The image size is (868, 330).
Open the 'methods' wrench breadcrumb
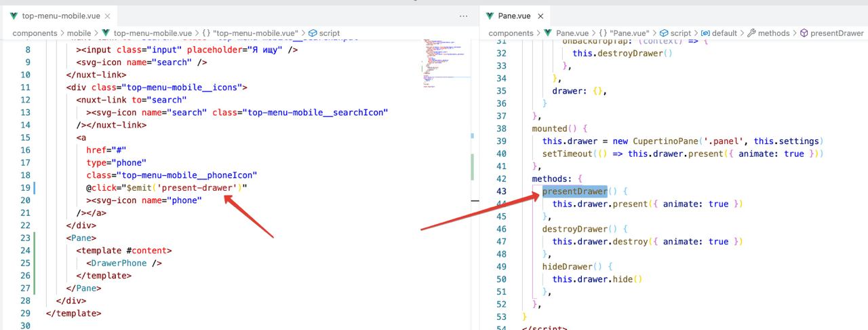(x=768, y=33)
